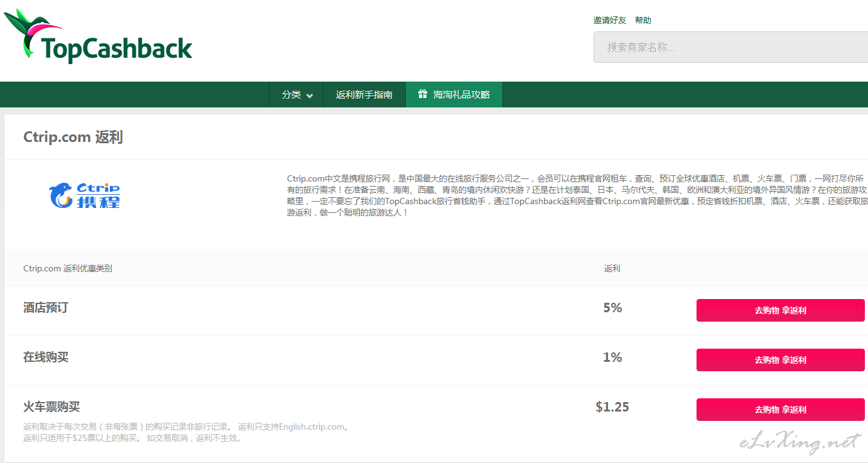Viewport: 868px width, 463px height.
Task: Open the 海淘礼品攻略 tab
Action: (454, 95)
